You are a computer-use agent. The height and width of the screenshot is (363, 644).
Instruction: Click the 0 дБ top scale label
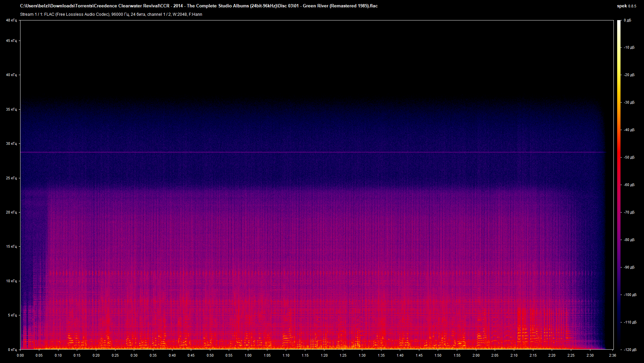point(627,20)
